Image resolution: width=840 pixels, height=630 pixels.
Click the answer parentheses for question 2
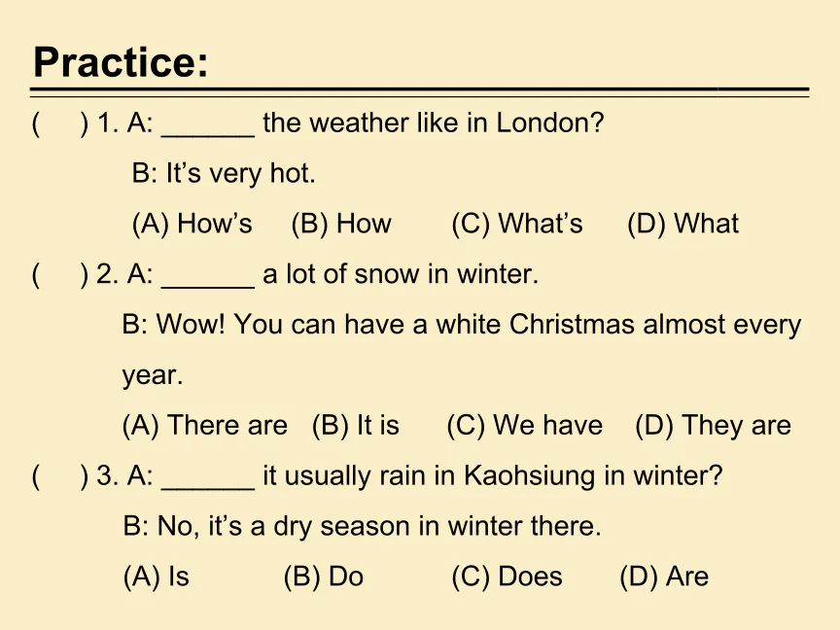pos(60,274)
